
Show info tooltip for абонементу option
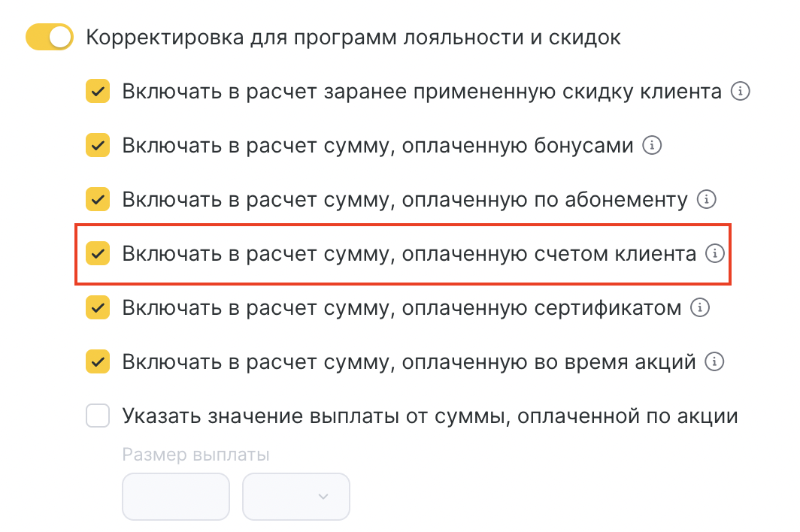point(706,200)
